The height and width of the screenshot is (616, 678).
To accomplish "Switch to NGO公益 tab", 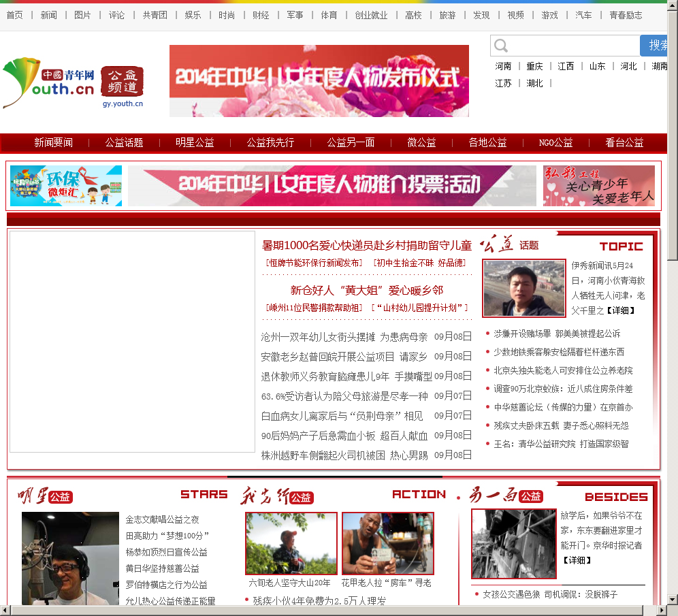I will [x=555, y=143].
